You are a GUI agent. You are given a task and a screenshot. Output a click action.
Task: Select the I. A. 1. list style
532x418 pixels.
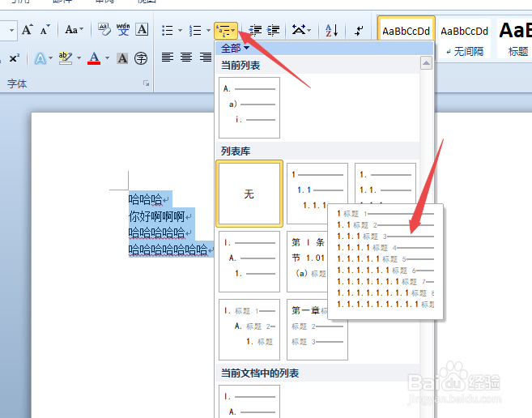[x=249, y=262]
